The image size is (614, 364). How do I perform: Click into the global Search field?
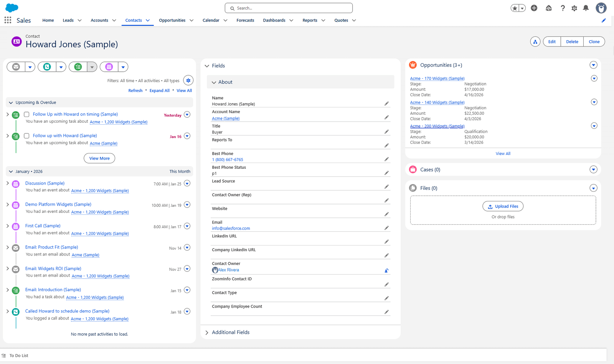(289, 8)
